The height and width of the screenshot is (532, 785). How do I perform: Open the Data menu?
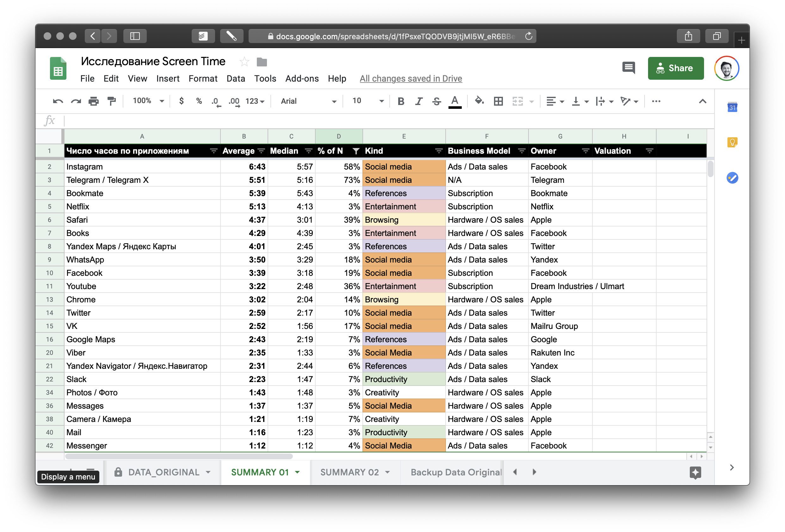(235, 78)
